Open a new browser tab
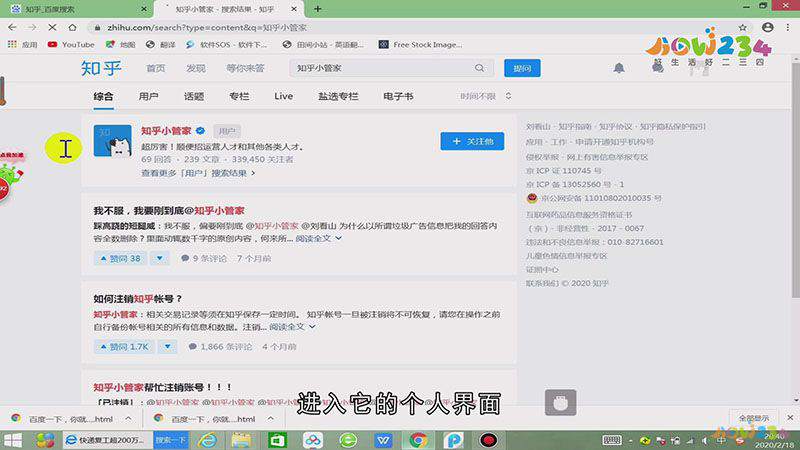This screenshot has width=800, height=450. [x=317, y=9]
